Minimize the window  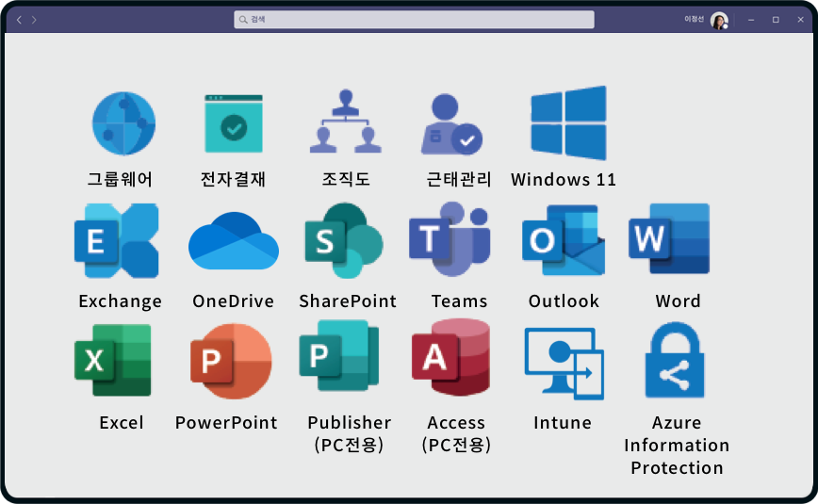click(x=751, y=20)
